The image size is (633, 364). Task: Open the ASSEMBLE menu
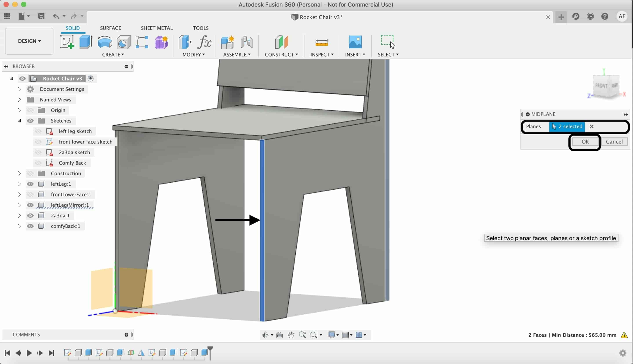point(237,54)
